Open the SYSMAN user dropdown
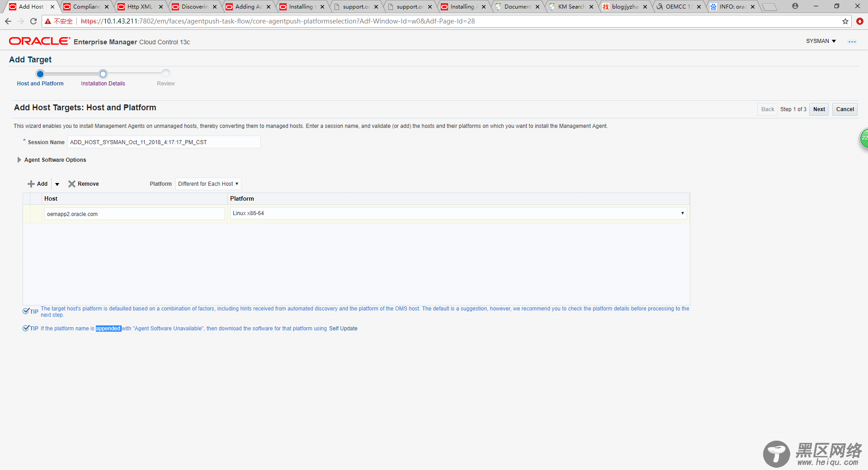This screenshot has width=868, height=470. 821,41
